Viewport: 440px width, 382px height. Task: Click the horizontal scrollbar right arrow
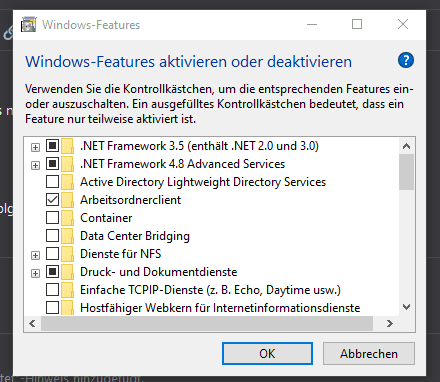390,323
